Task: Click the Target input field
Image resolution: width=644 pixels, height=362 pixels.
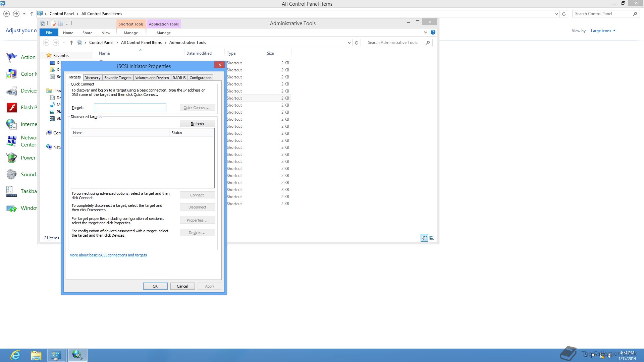Action: [130, 107]
